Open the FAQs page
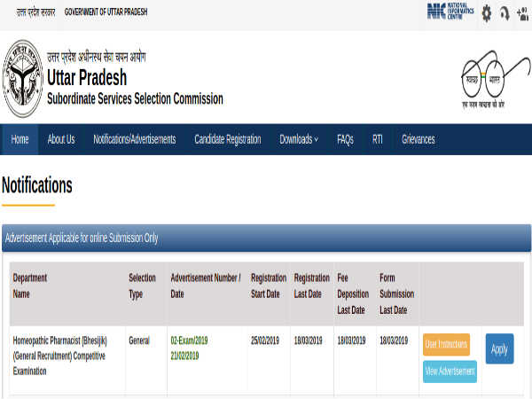The height and width of the screenshot is (399, 532). [x=345, y=139]
